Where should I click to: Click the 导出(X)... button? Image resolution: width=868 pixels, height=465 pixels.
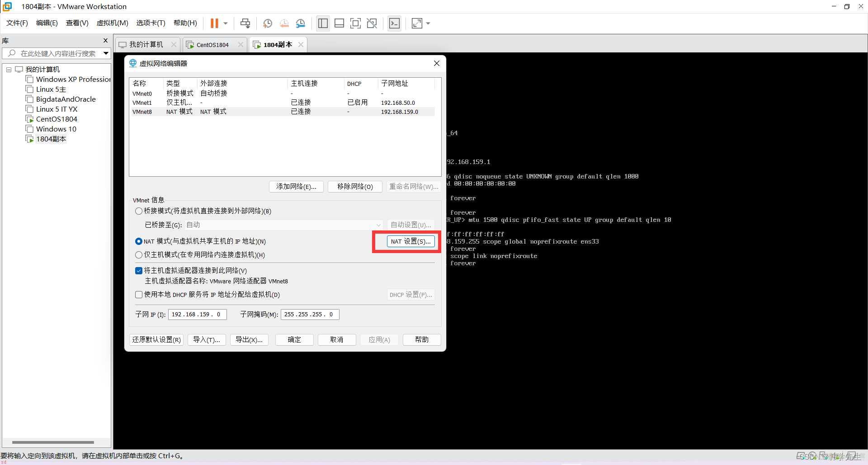[249, 340]
